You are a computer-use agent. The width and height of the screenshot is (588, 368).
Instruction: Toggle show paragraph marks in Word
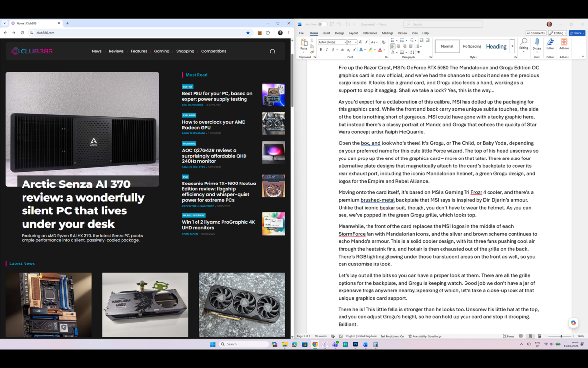(x=419, y=52)
